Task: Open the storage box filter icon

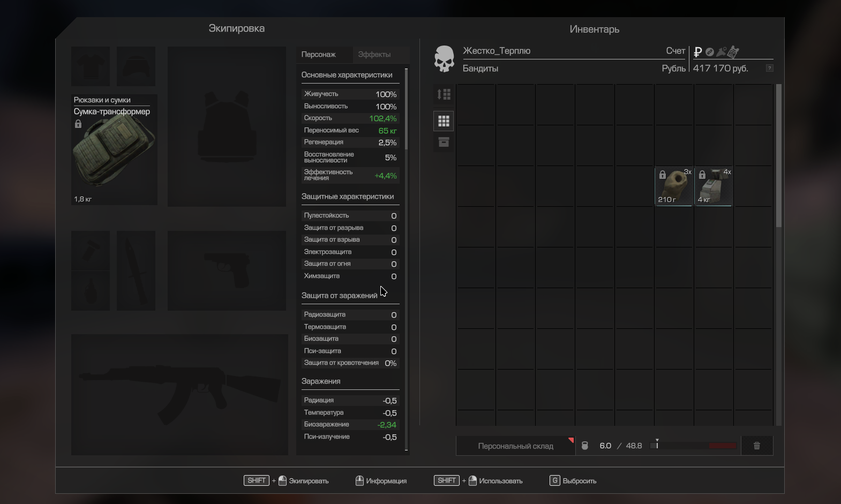Action: tap(444, 142)
